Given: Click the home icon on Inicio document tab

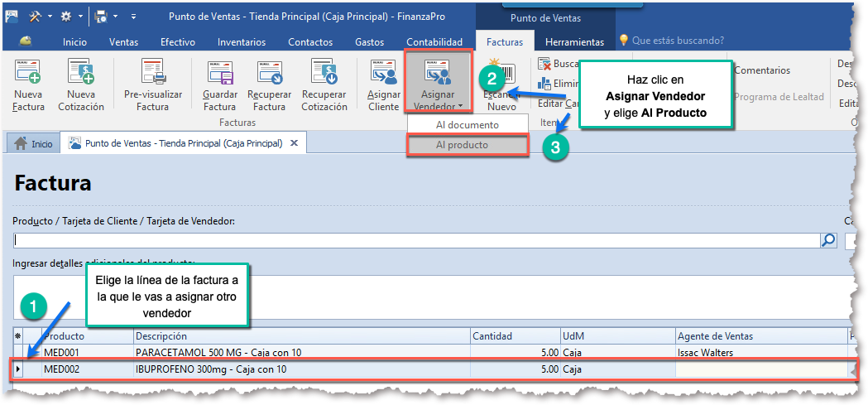Looking at the screenshot, I should pyautogui.click(x=21, y=143).
